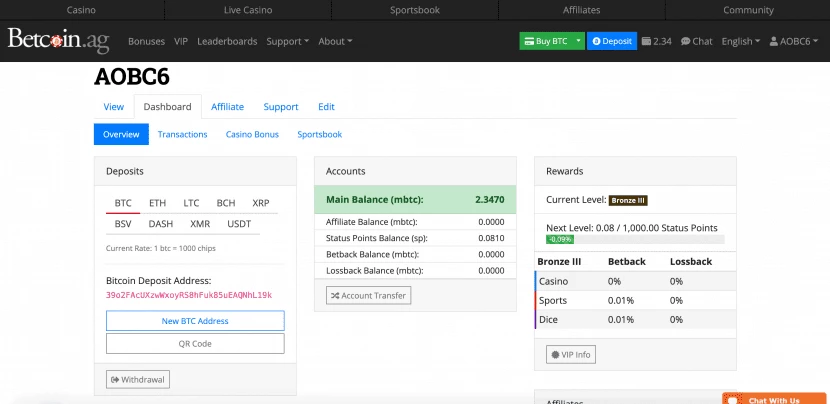Select XMR deposit currency
Viewport: 830px width, 404px height.
[200, 223]
